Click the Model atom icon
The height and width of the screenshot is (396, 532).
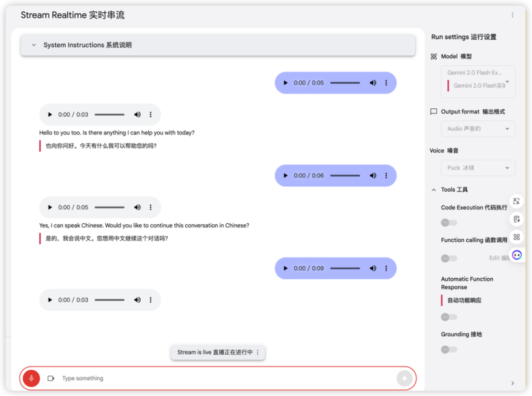[x=434, y=56]
